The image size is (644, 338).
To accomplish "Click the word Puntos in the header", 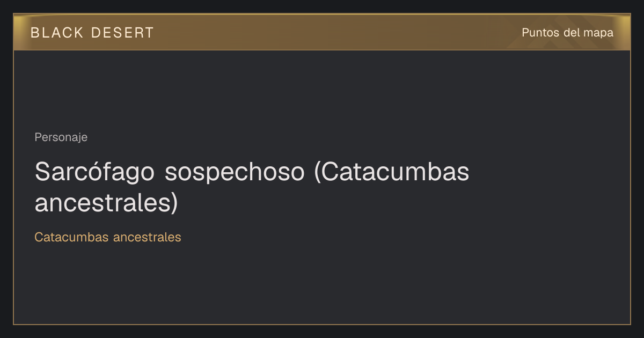I will click(x=540, y=33).
